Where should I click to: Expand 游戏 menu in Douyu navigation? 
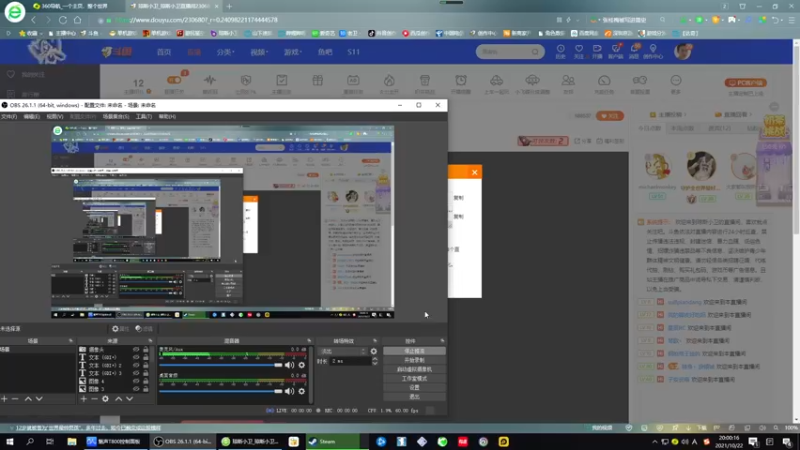click(x=293, y=52)
